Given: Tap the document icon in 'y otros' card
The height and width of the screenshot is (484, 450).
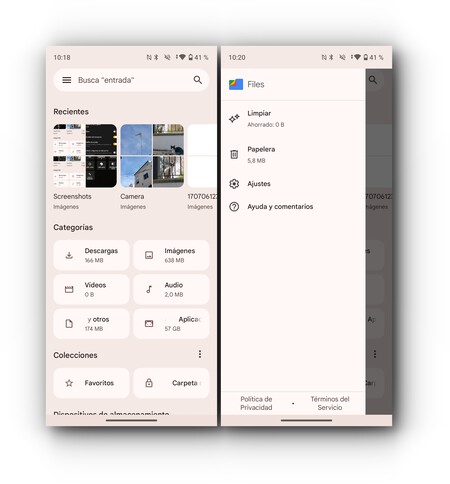Looking at the screenshot, I should pos(69,324).
